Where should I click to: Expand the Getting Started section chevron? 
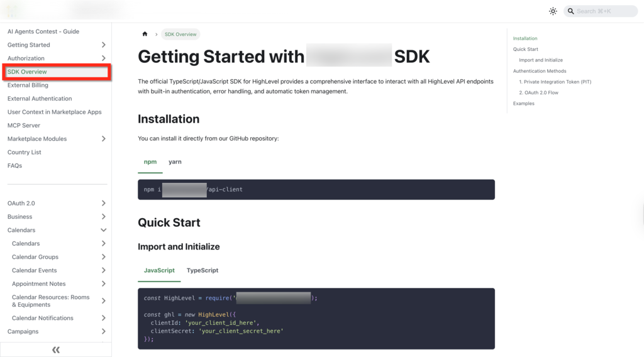pyautogui.click(x=104, y=45)
